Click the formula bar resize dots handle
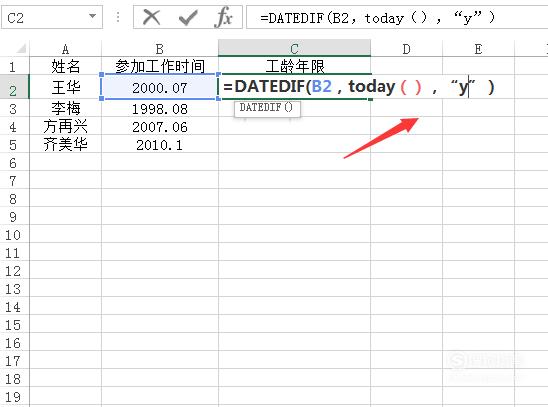This screenshot has height=407, width=548. coord(118,17)
